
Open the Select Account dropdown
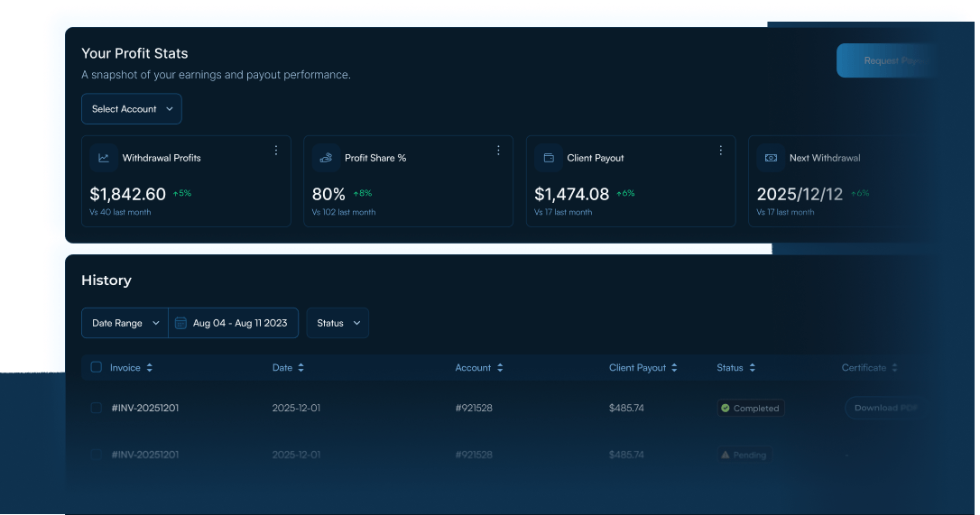[x=132, y=109]
